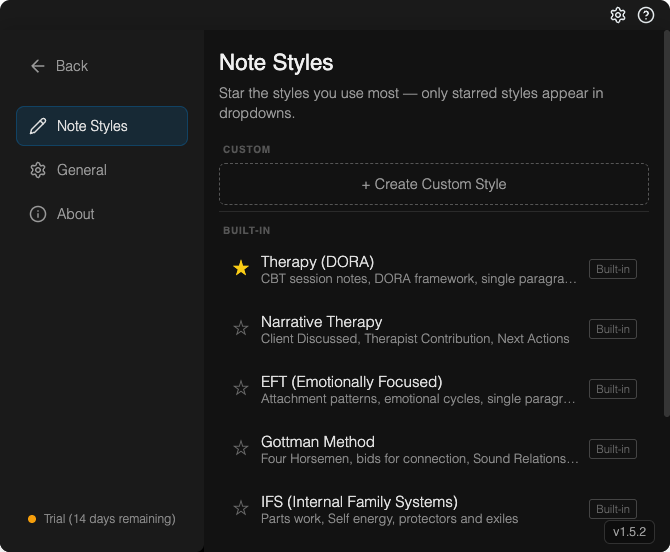
Task: Click the pencil icon for Note Styles
Action: 38,126
